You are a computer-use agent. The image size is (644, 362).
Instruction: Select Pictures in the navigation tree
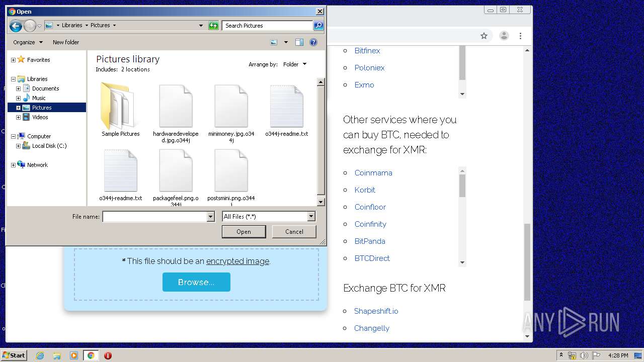tap(42, 108)
